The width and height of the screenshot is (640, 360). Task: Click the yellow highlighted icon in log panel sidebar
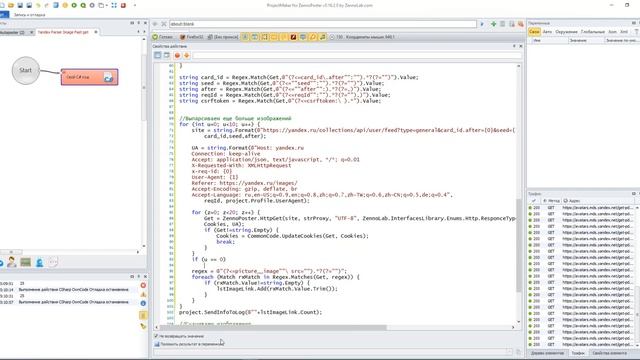click(x=143, y=316)
